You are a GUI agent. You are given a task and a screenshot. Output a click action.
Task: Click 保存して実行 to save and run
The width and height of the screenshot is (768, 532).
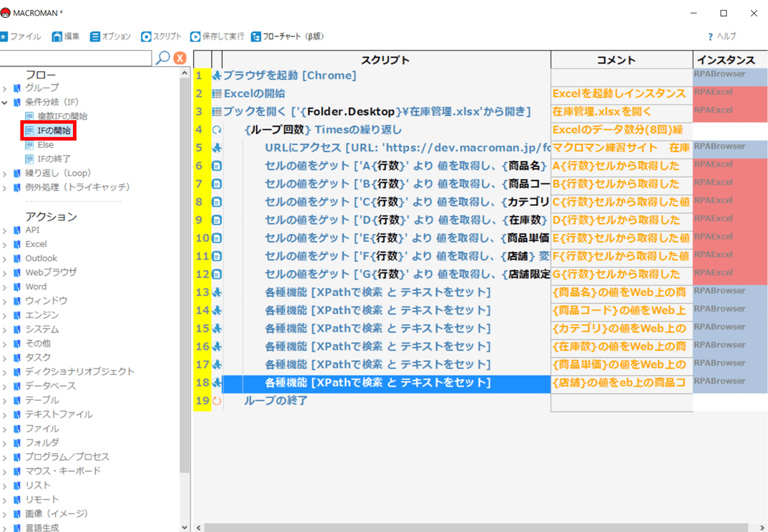point(218,36)
